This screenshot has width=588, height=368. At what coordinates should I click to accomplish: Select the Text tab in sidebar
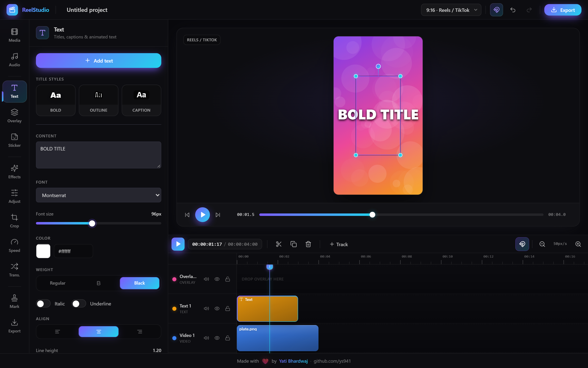14,92
